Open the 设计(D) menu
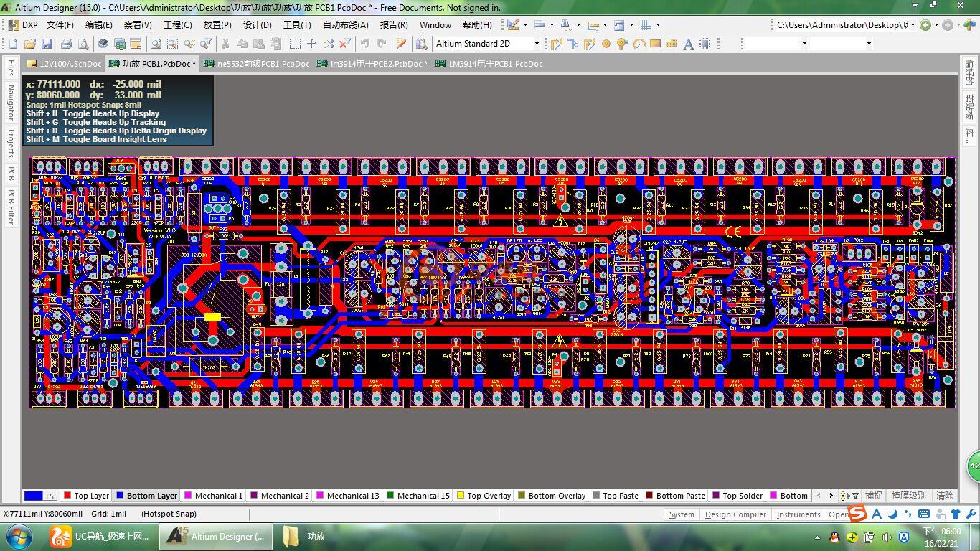 point(257,25)
